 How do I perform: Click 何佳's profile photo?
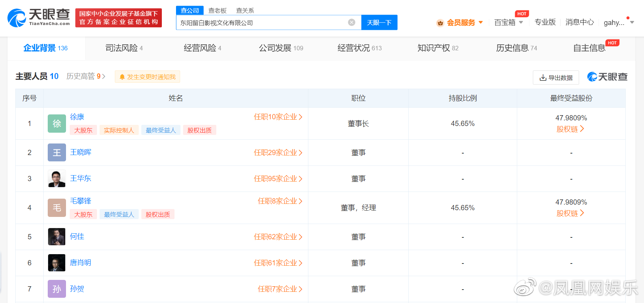pos(57,237)
